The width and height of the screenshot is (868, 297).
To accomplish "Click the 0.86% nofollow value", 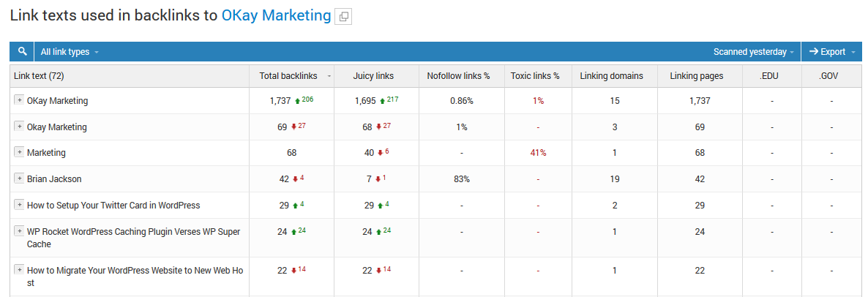I will pyautogui.click(x=461, y=101).
